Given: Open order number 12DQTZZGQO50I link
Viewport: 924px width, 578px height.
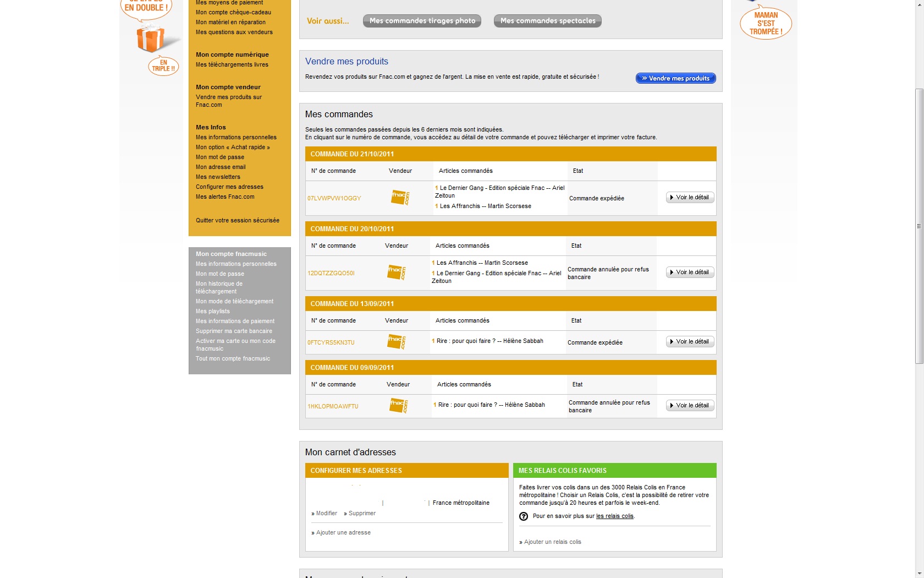Looking at the screenshot, I should point(331,273).
